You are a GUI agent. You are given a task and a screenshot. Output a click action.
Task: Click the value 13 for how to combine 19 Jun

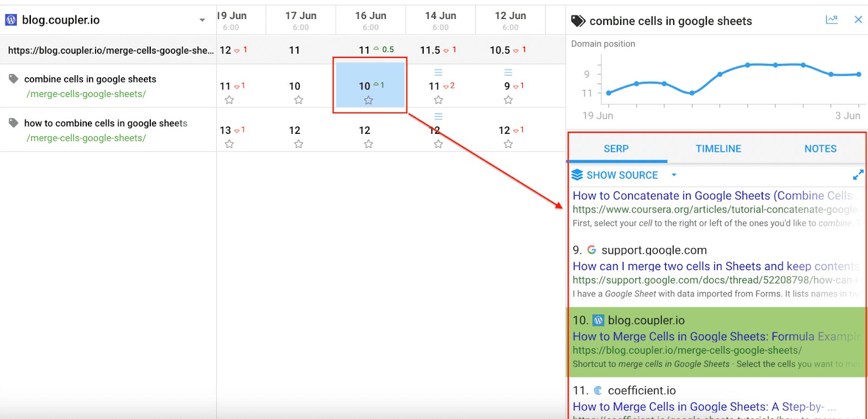coord(226,131)
